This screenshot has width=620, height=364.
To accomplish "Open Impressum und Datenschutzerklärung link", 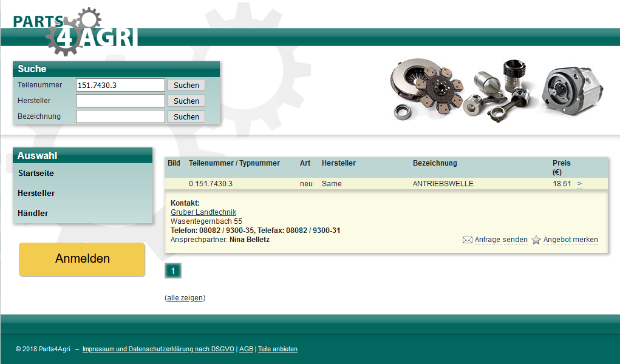I will (x=158, y=349).
